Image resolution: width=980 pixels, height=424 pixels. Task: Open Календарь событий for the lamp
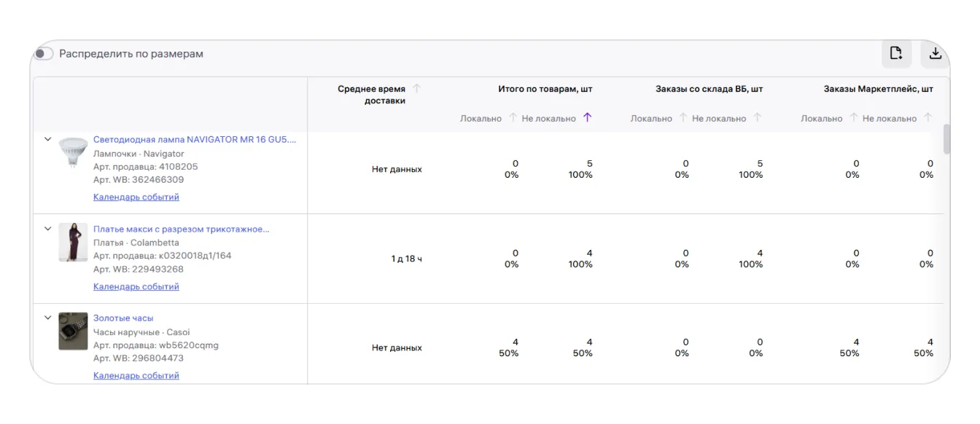[x=136, y=197]
